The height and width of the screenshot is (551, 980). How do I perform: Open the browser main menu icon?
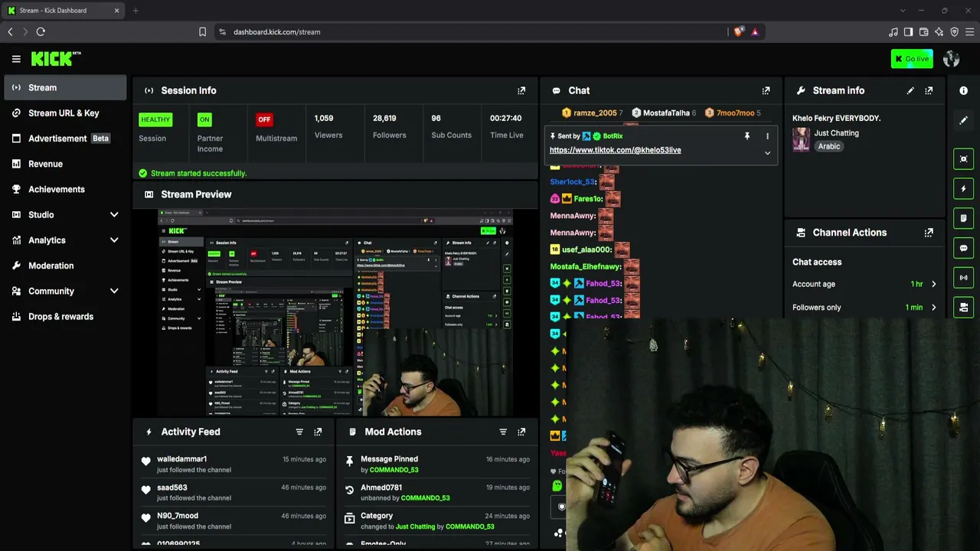point(970,32)
